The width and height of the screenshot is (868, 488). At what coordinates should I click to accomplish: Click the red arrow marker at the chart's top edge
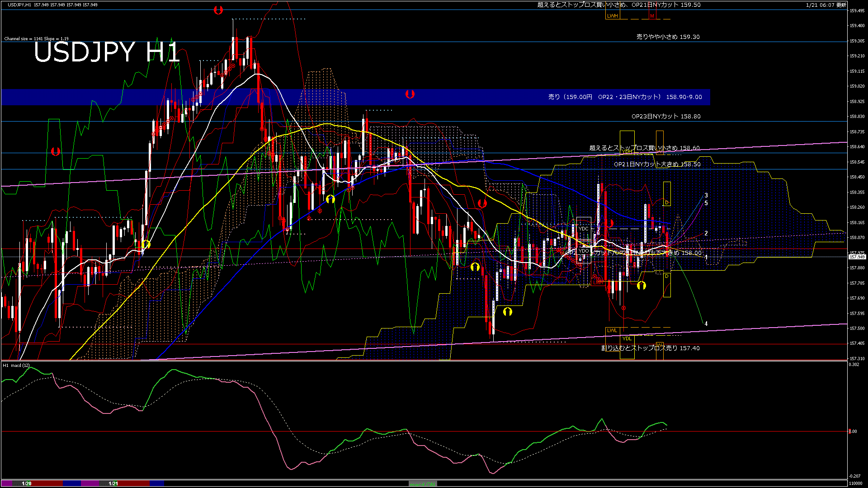pyautogui.click(x=218, y=10)
